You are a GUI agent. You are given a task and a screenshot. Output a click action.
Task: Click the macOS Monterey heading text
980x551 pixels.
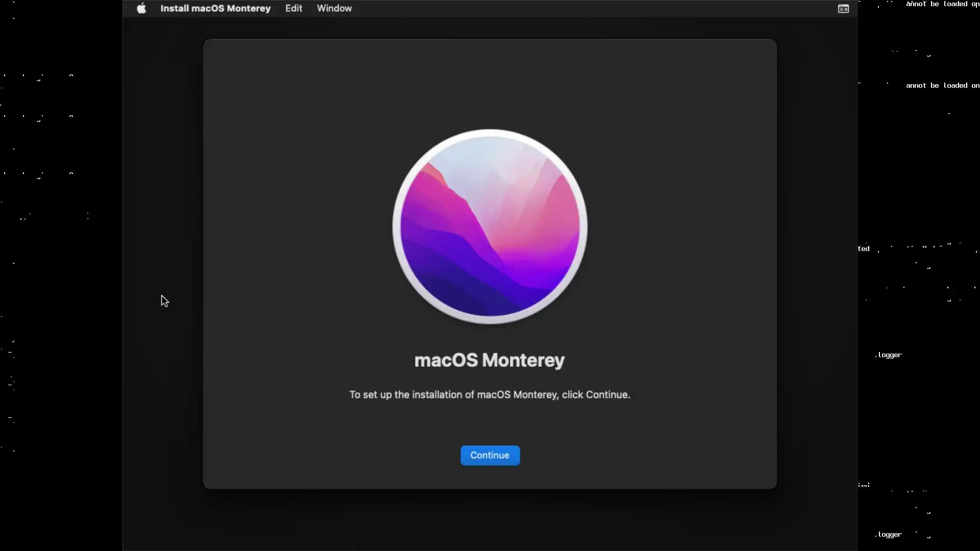pyautogui.click(x=489, y=360)
